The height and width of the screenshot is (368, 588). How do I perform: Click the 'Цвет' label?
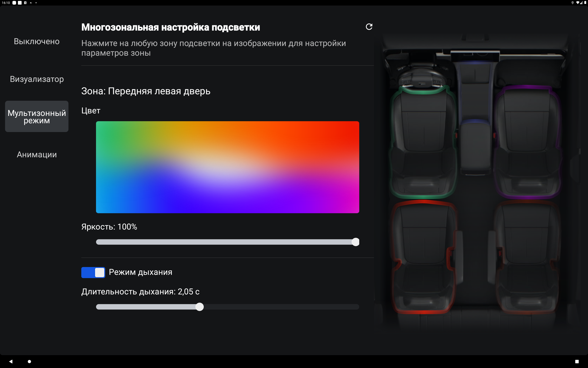pyautogui.click(x=91, y=111)
